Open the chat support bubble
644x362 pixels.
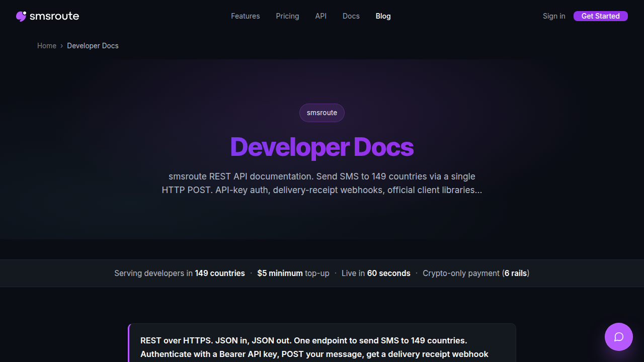pyautogui.click(x=619, y=337)
